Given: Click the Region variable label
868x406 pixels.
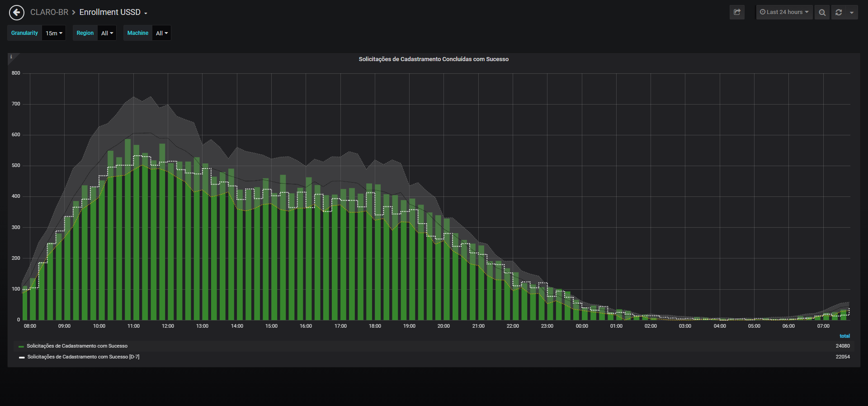Looking at the screenshot, I should point(85,33).
